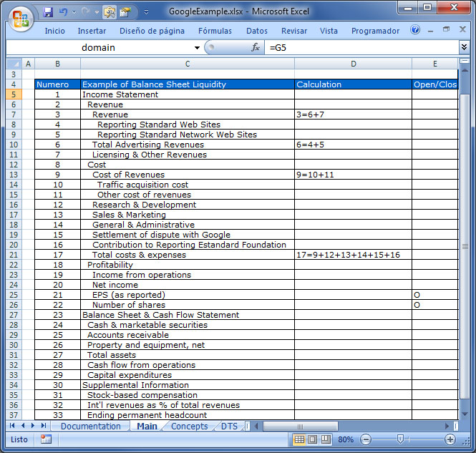Click vertical scrollbar up arrow

tap(465, 70)
